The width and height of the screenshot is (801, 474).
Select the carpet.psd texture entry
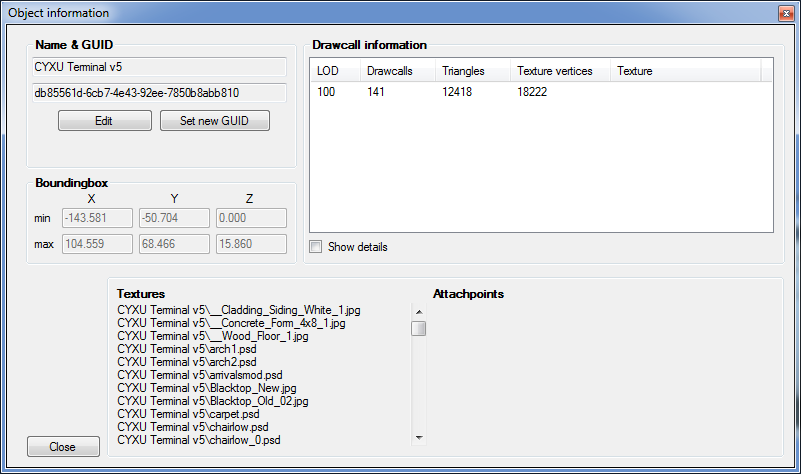[189, 414]
